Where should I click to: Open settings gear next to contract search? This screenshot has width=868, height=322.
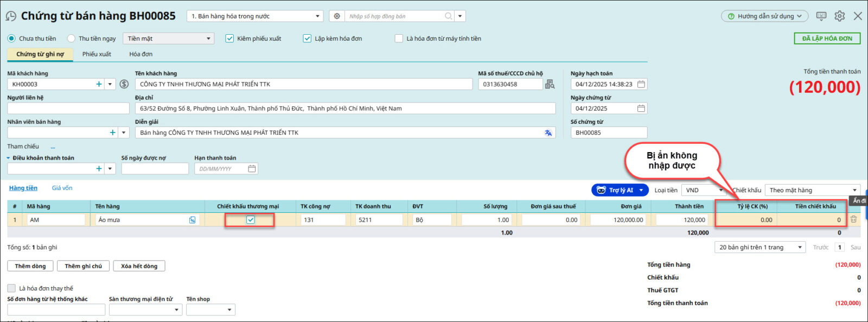(337, 16)
